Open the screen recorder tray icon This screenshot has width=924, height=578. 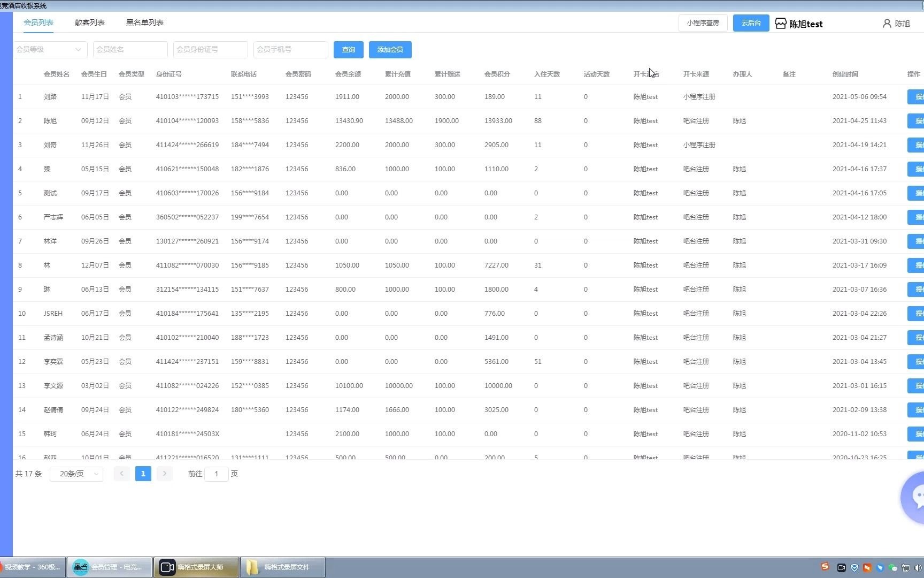pos(841,567)
